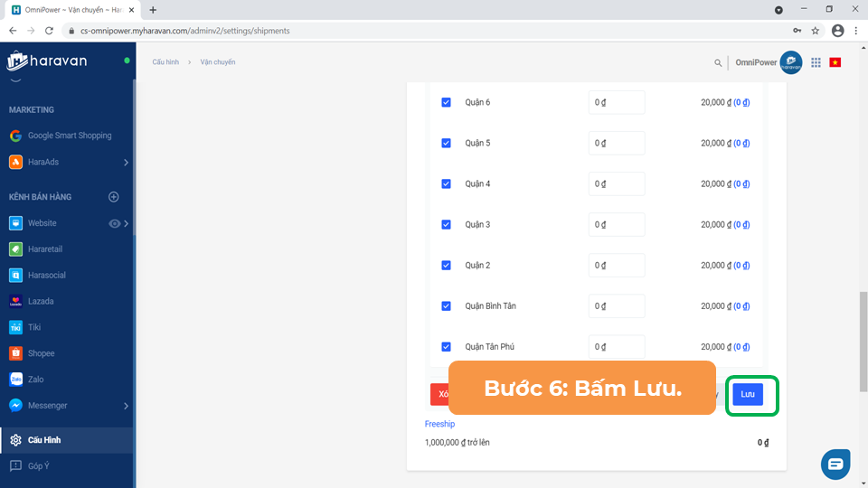Viewport: 868px width, 488px height.
Task: Uncheck Quận 2 checkbox
Action: [446, 266]
